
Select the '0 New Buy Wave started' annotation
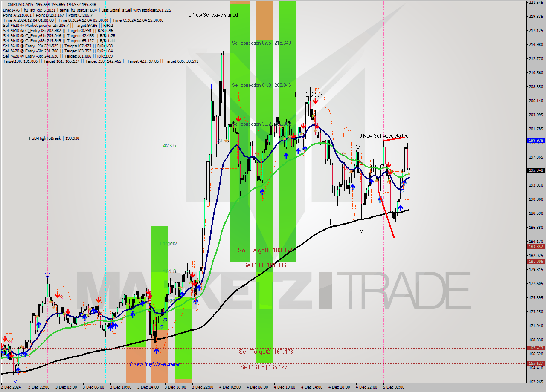pos(155,364)
